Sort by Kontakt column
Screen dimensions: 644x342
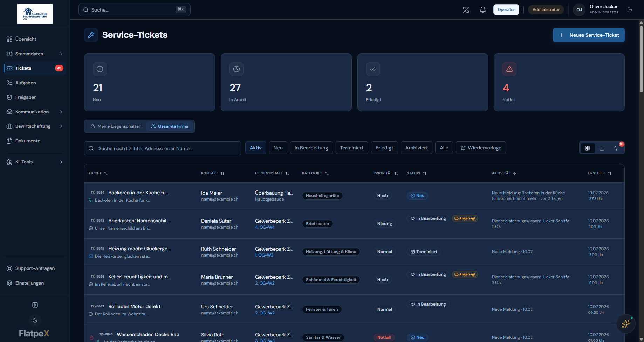tap(213, 173)
